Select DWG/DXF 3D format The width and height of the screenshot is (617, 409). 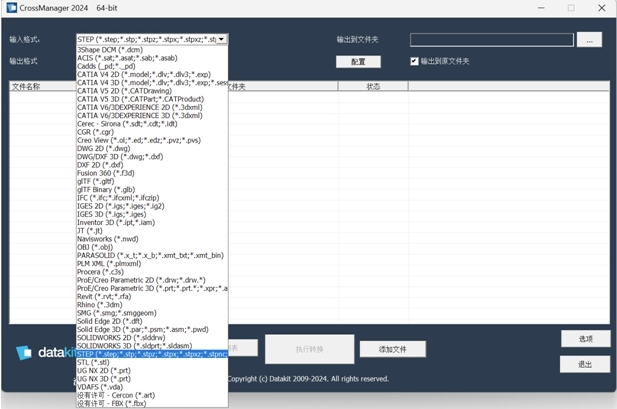point(152,157)
